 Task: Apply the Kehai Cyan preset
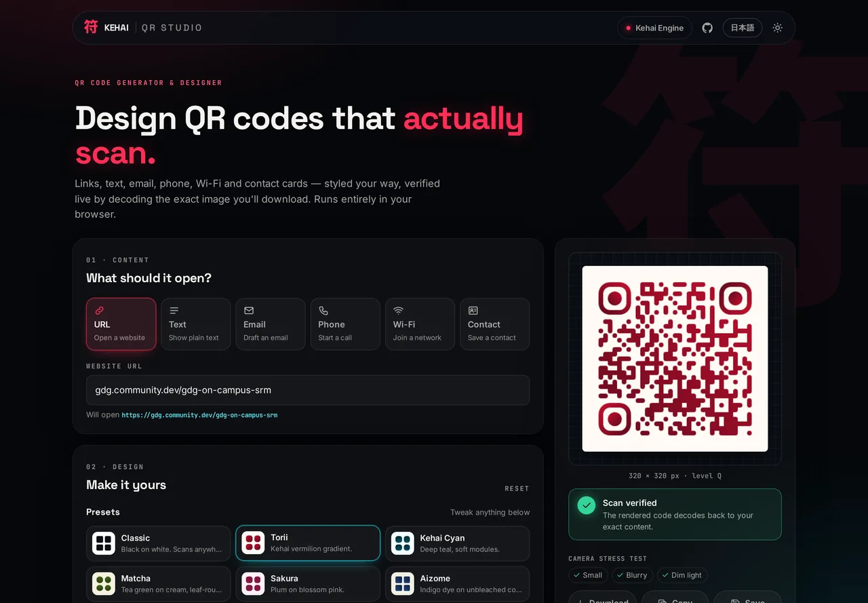pos(458,543)
